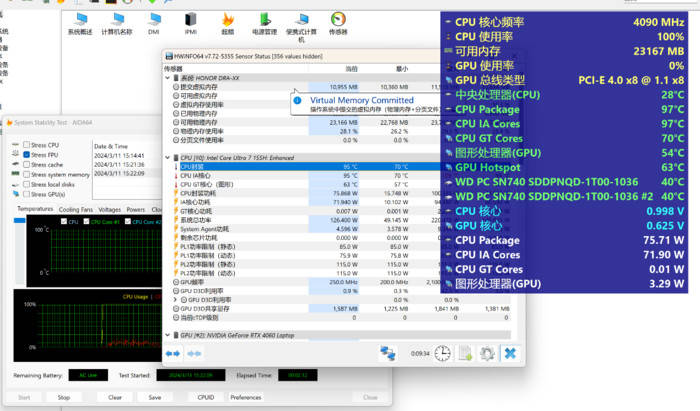Screen dimensions: 700x411
Task: Click the 最小 column header in HWiNFO
Action: point(402,69)
